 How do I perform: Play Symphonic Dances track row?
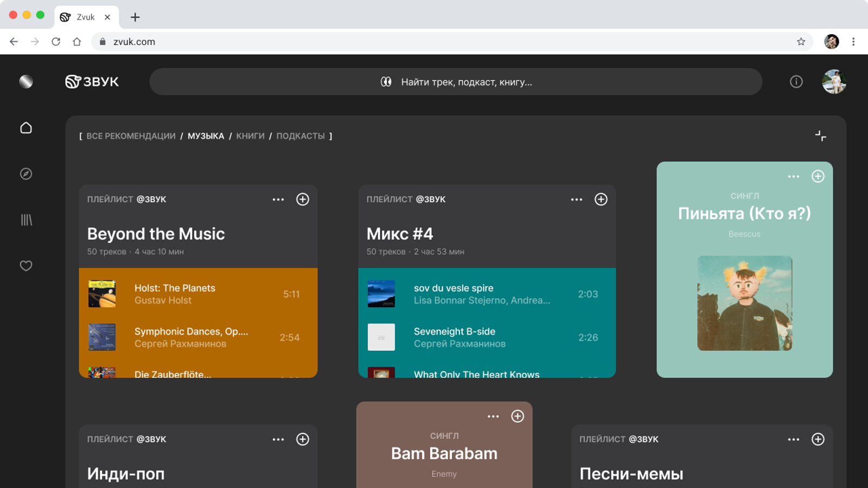(x=198, y=337)
